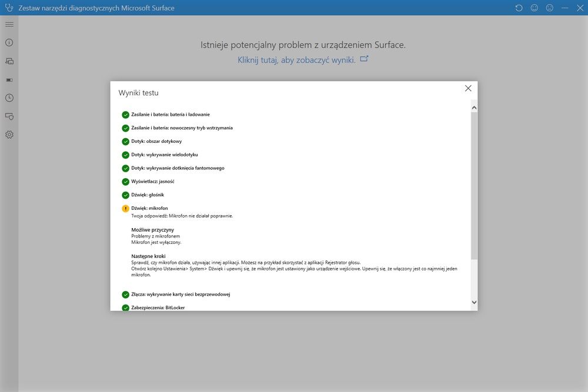Click the external link icon beside 'Kliknij tutaj'

pos(364,59)
